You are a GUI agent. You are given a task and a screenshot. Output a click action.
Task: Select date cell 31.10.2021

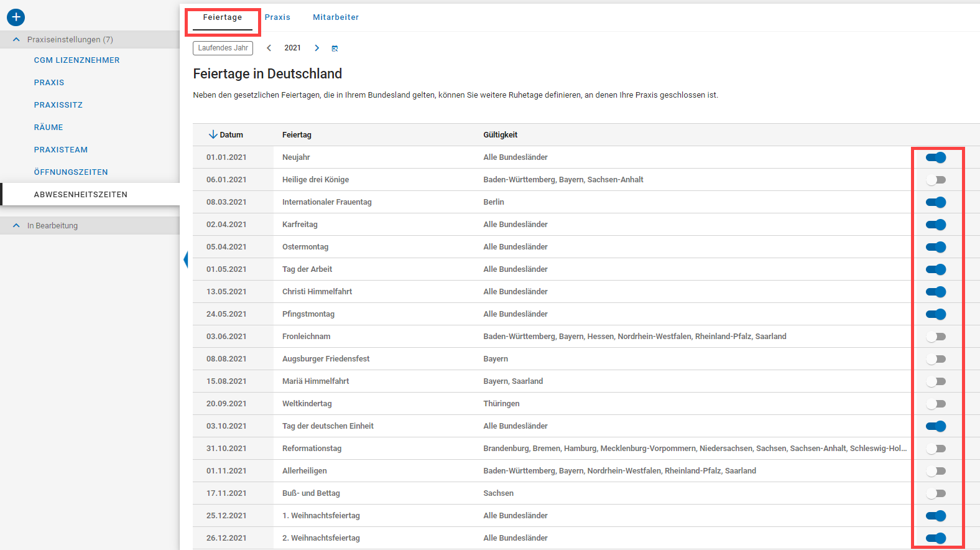(x=226, y=449)
